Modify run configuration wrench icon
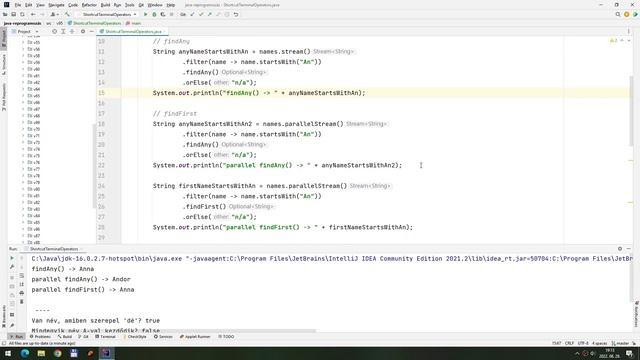Viewport: 640px width, 360px height. coord(12,267)
